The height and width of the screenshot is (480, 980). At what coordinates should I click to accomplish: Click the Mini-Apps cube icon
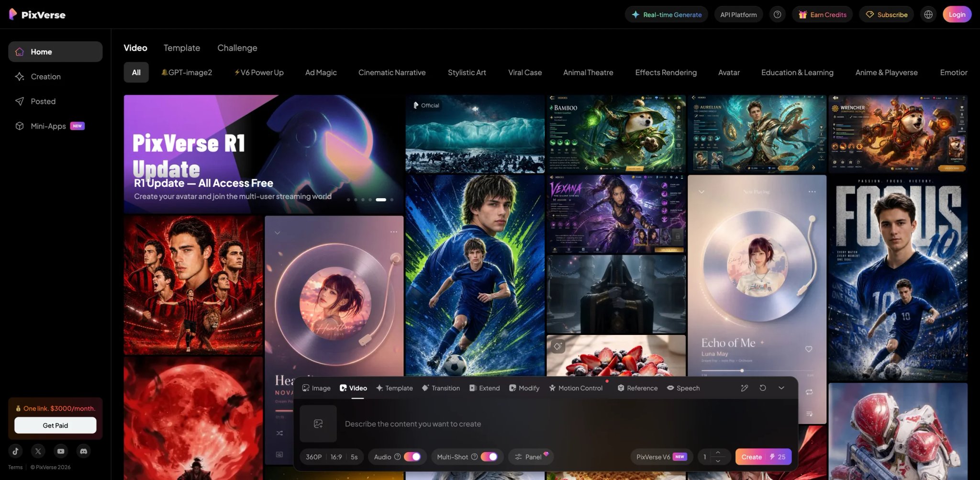(x=20, y=126)
